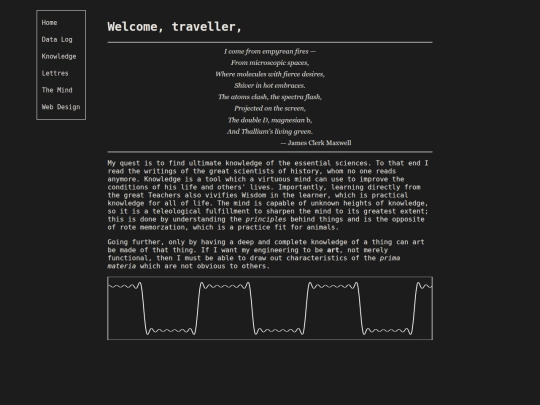The width and height of the screenshot is (540, 405).
Task: Click the poem line 'The double D, magnesian b,'
Action: tap(270, 120)
